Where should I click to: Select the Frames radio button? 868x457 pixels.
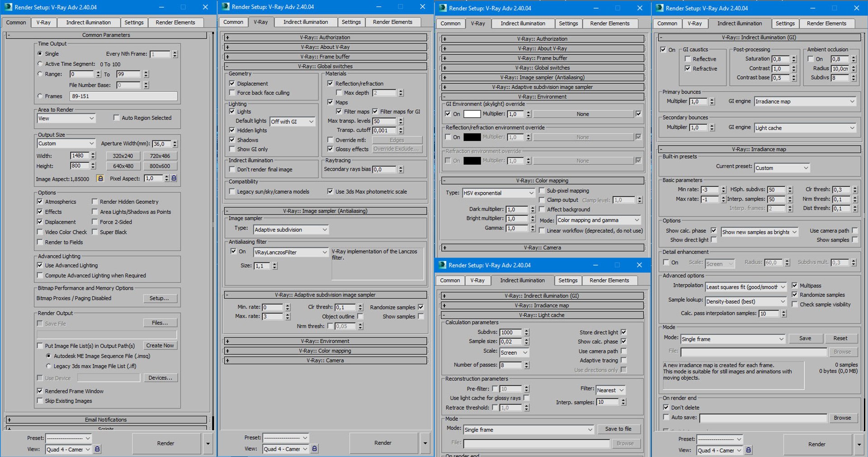[40, 96]
